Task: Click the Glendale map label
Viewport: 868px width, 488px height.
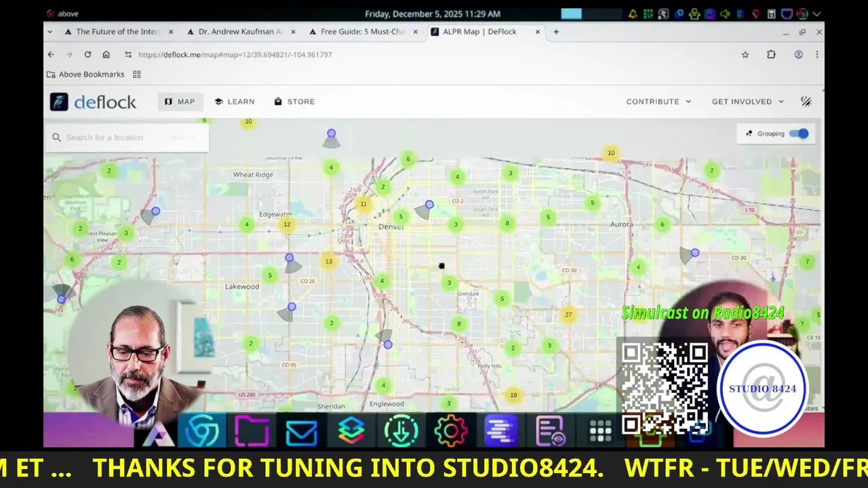Action: 468,294
